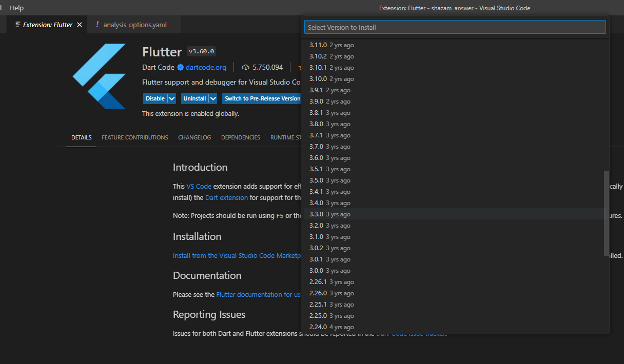
Task: Select version 3.10.1
Action: pos(455,68)
